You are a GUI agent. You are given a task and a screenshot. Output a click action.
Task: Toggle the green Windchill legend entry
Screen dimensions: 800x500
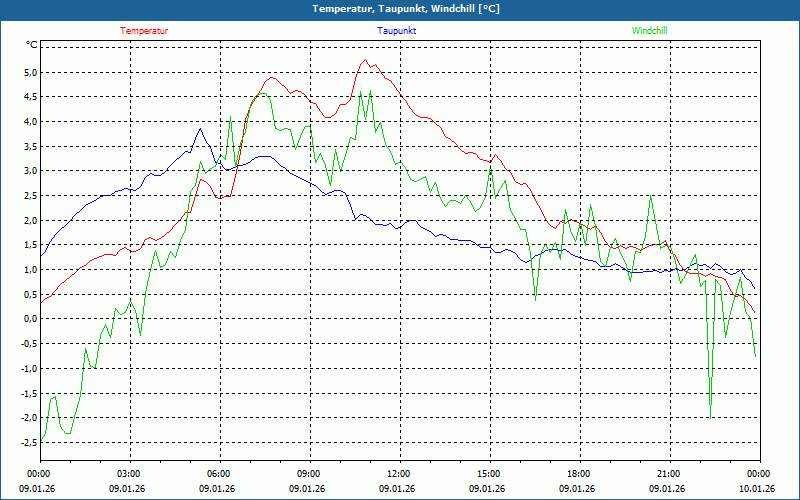coord(649,31)
